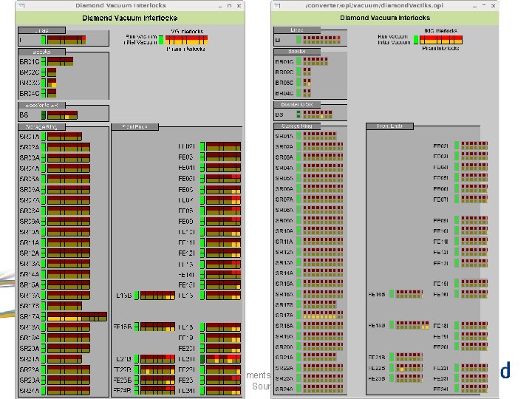Click green LED beside SR23A in left window

(44, 380)
